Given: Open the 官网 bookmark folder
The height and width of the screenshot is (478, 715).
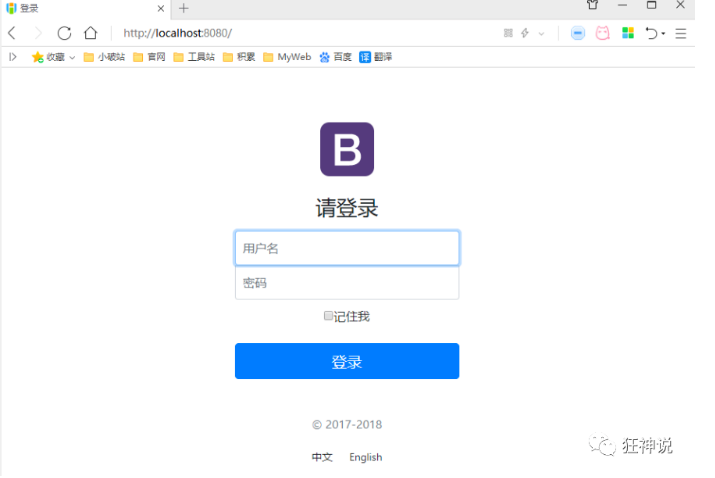Looking at the screenshot, I should click(149, 57).
